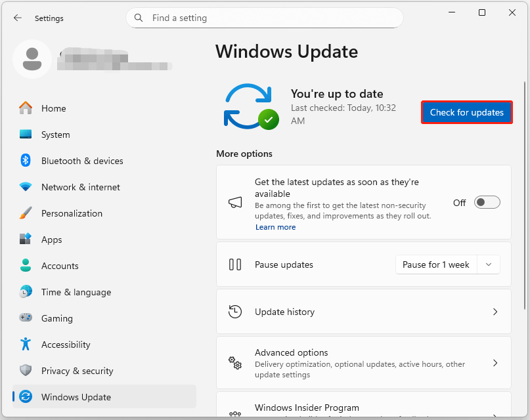Expand the Pause for 1 week dropdown
Image resolution: width=530 pixels, height=420 pixels.
coord(489,264)
